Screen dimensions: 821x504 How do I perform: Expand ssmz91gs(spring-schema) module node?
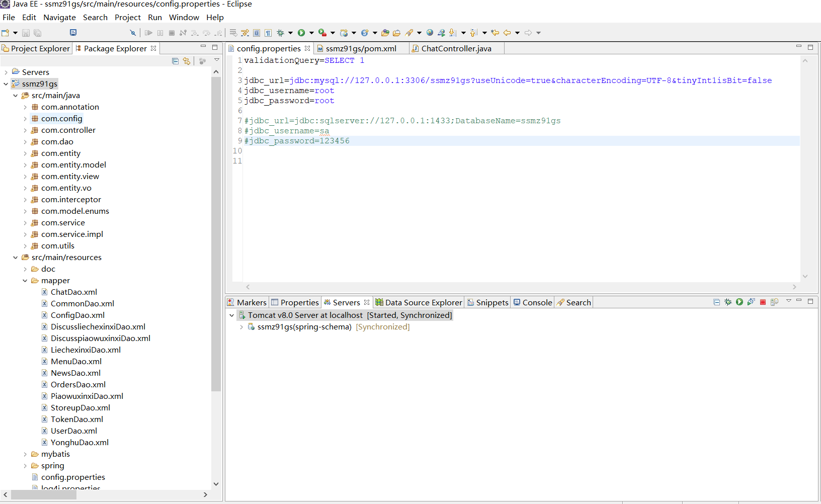click(241, 327)
